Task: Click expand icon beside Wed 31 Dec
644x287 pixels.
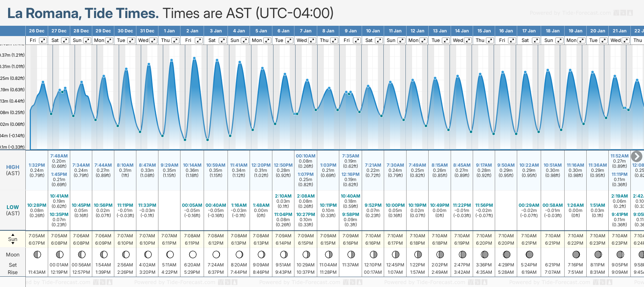Action: pyautogui.click(x=153, y=40)
